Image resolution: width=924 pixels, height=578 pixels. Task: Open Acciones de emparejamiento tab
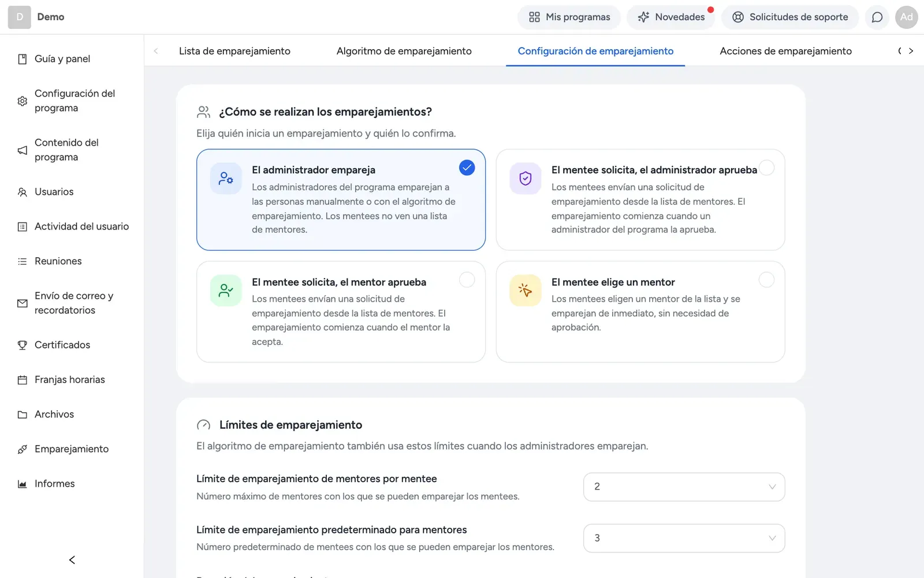click(x=785, y=51)
